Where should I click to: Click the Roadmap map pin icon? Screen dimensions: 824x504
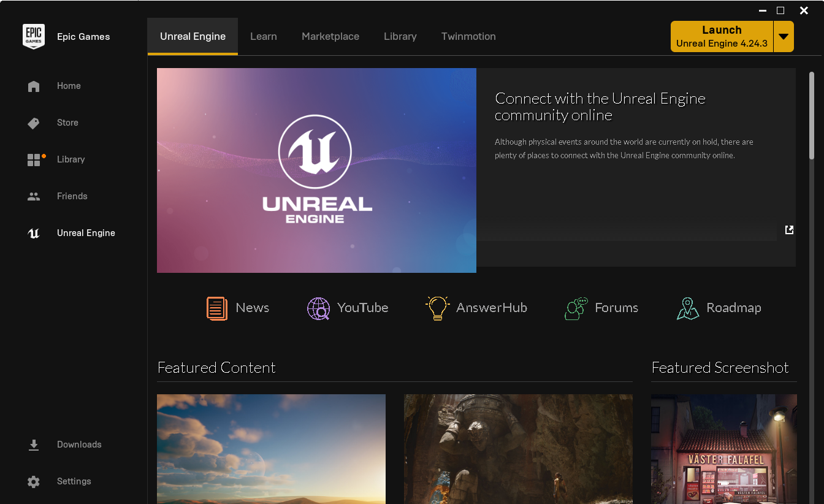[688, 308]
